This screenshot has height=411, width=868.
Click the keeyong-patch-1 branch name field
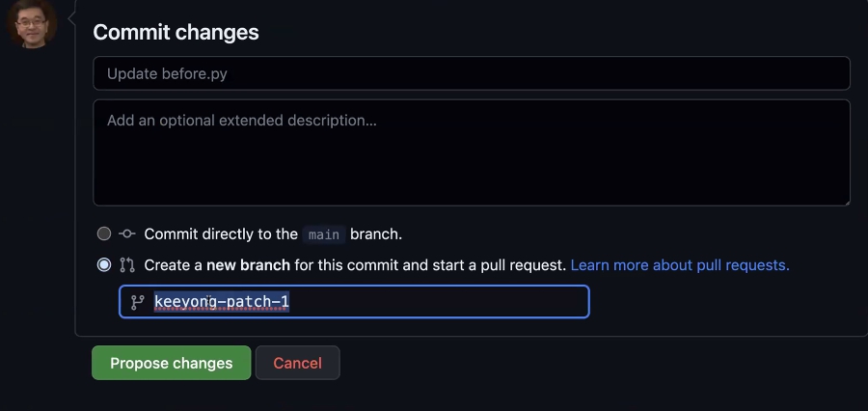coord(354,301)
